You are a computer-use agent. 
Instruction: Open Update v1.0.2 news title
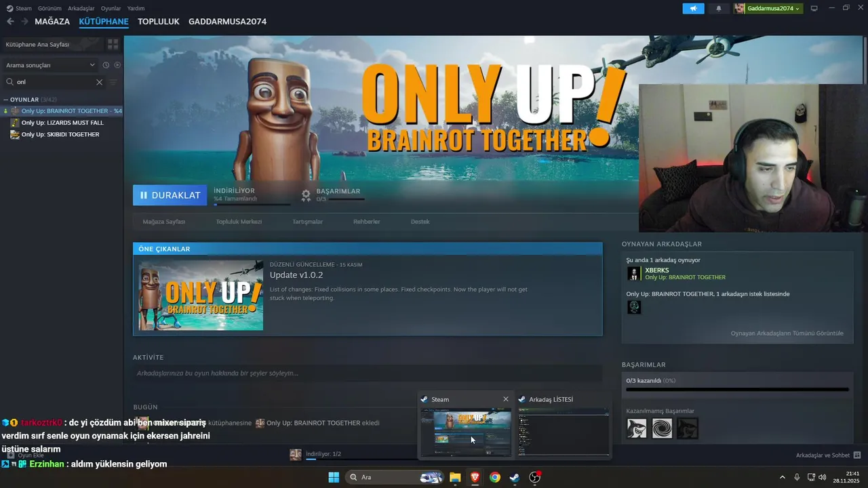coord(296,275)
